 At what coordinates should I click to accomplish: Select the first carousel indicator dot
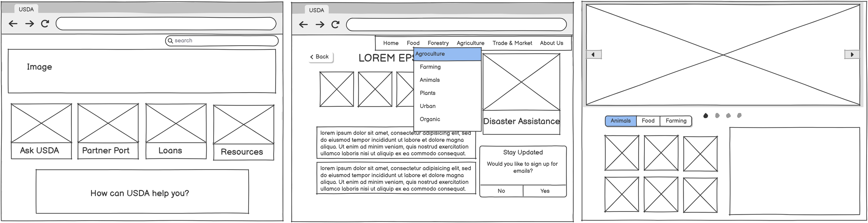(x=706, y=116)
